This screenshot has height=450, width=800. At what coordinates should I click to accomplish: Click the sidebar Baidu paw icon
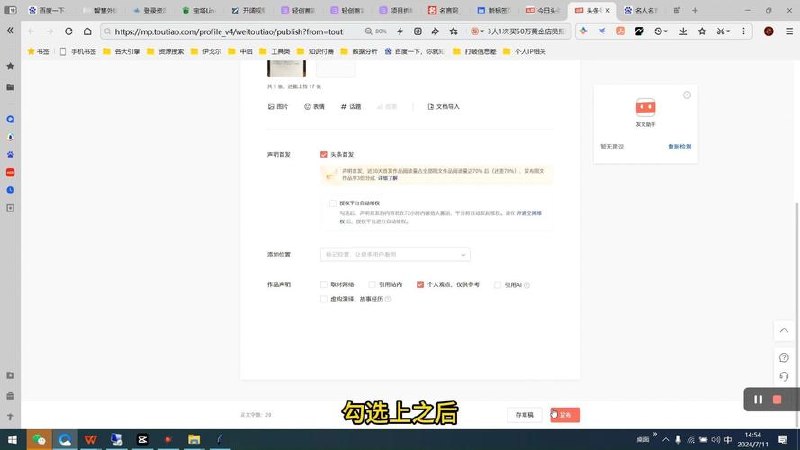(10, 154)
